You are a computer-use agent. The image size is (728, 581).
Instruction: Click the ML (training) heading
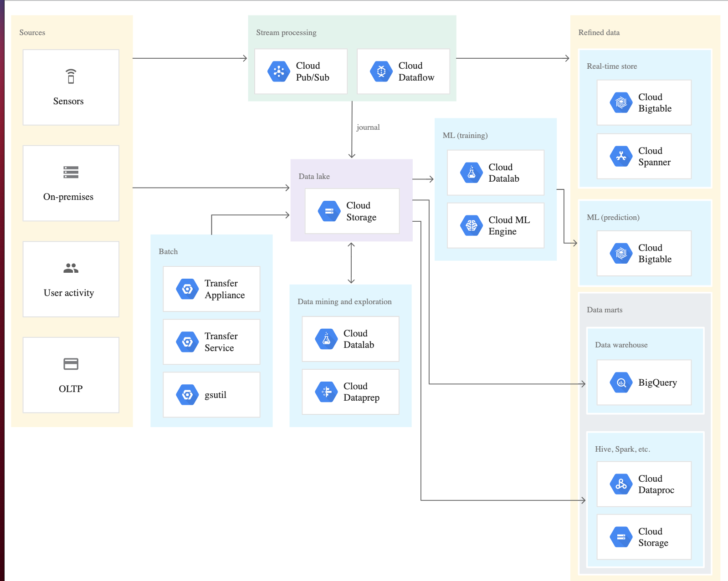(465, 135)
